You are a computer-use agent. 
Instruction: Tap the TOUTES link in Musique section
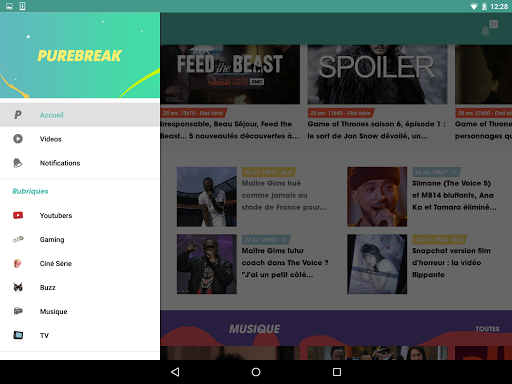click(487, 329)
